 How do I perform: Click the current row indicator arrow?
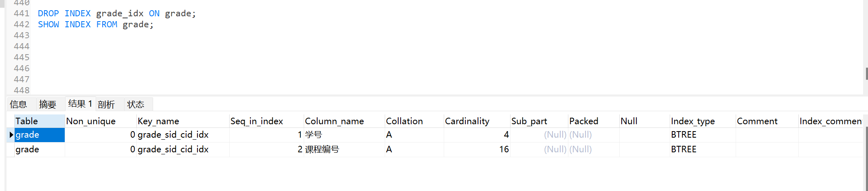(11, 135)
